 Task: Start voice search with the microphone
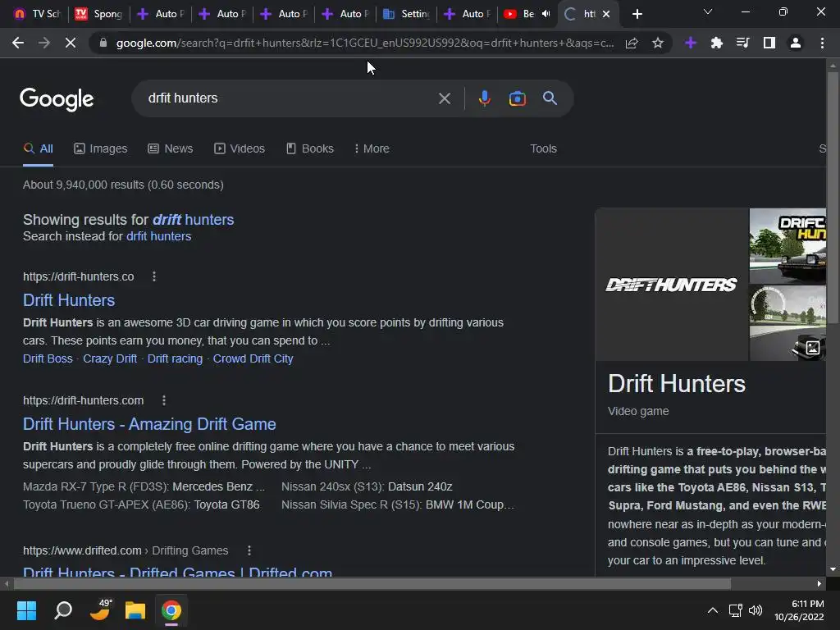click(x=484, y=98)
